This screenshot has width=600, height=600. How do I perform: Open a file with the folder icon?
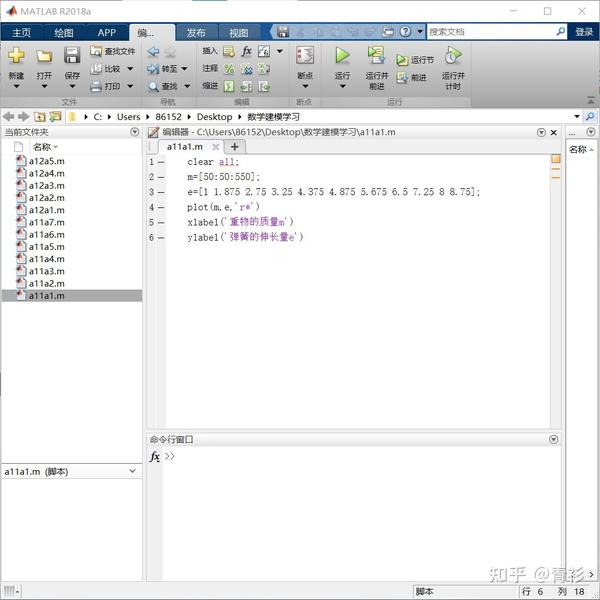[x=44, y=56]
